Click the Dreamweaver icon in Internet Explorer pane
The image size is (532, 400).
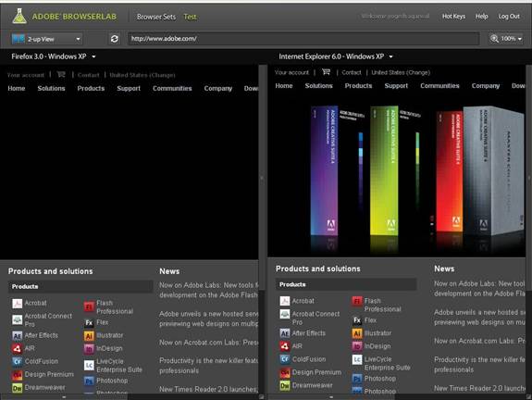[x=285, y=385]
